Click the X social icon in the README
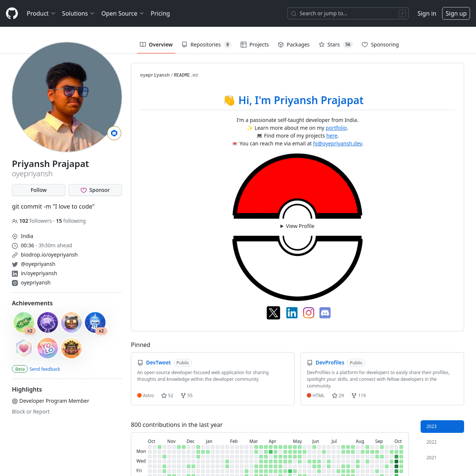 (x=273, y=313)
